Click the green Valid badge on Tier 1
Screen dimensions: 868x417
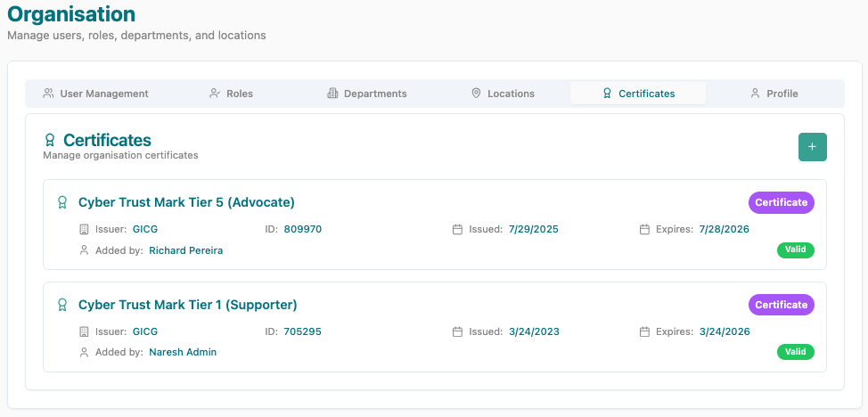click(x=795, y=352)
